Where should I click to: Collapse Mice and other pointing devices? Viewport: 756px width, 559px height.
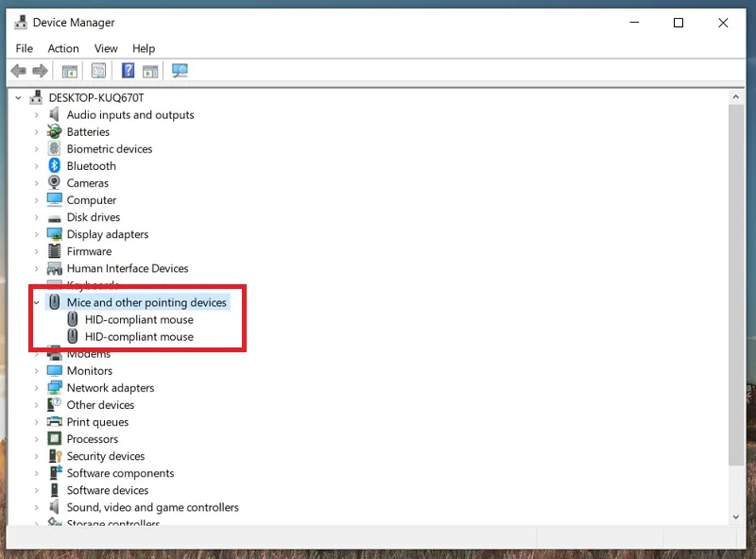tap(36, 302)
